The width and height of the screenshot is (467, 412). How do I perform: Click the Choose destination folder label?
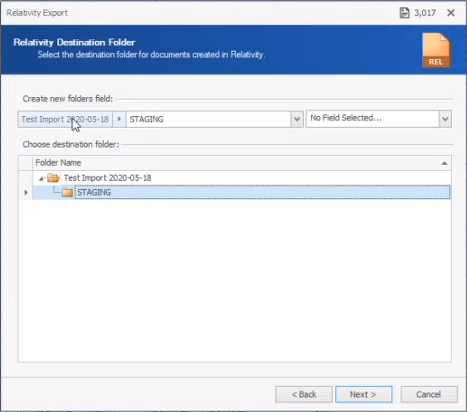tap(71, 144)
